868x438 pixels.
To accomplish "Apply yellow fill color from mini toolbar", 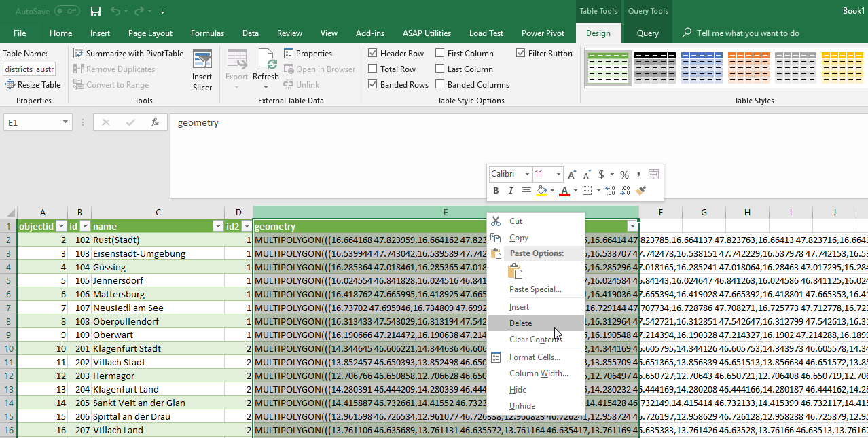I will click(541, 191).
